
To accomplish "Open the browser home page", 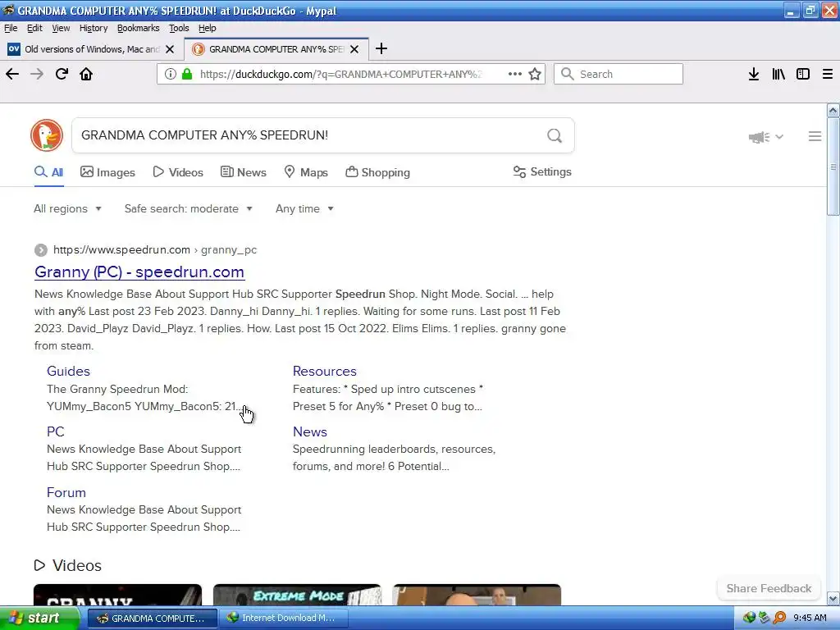I will [86, 74].
